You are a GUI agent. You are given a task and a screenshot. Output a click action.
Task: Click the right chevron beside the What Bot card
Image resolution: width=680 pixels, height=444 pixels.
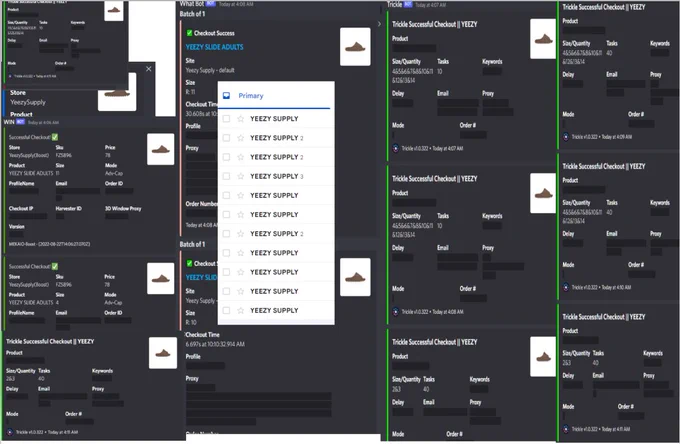click(x=379, y=24)
